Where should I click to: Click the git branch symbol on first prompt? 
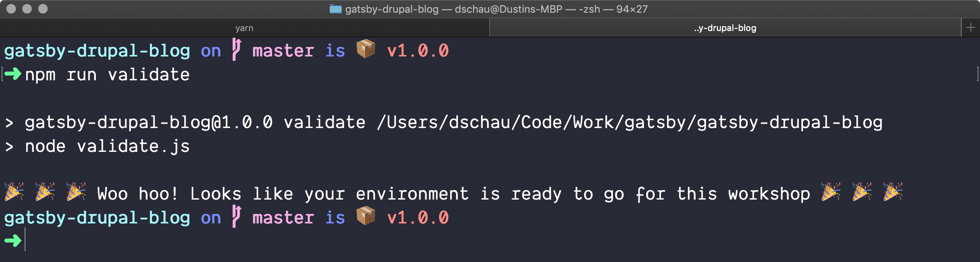[236, 50]
